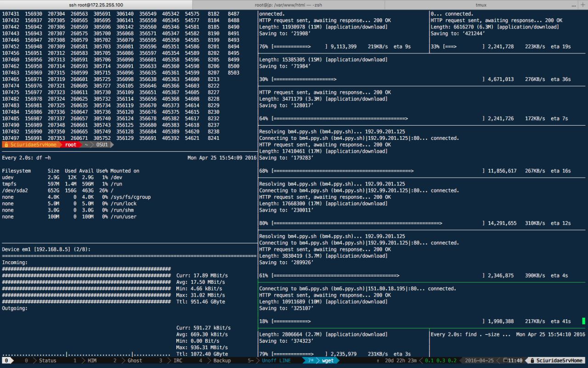Viewport: 588px width, 368px height.
Task: Click the 'Device em1 [192.168.8.5] (2/8)' header
Action: pos(46,249)
